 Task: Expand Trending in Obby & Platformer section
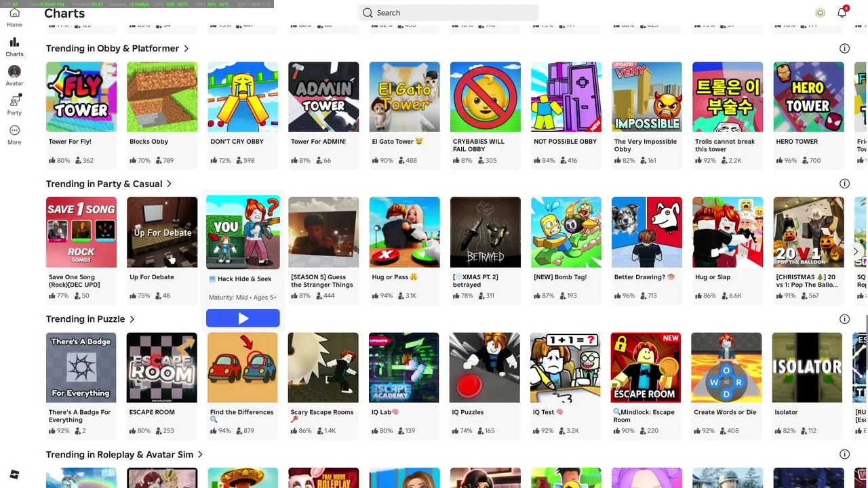117,48
